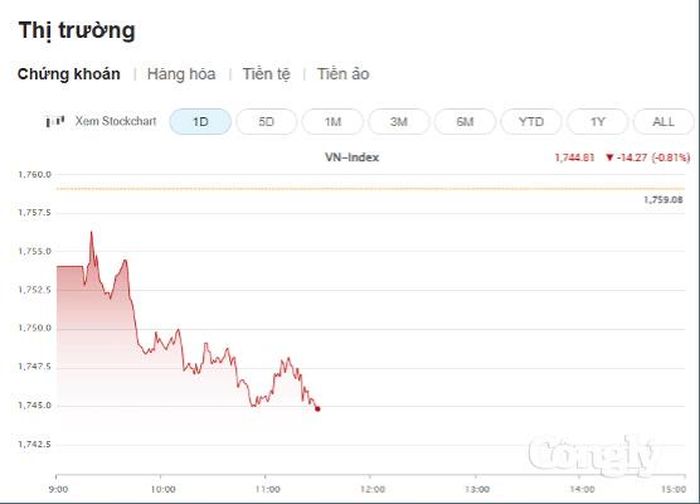Screen dimensions: 700x504
Task: Click the Thị trường heading
Action: (76, 30)
